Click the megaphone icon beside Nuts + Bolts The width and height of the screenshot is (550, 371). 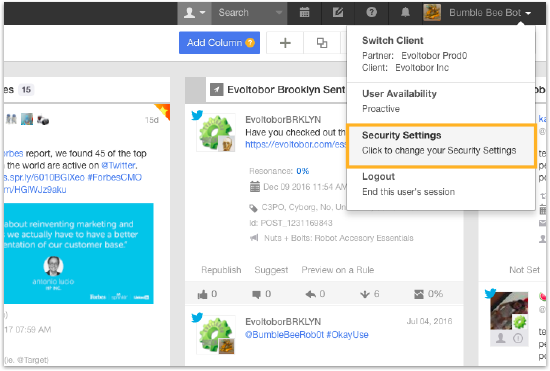pos(254,238)
